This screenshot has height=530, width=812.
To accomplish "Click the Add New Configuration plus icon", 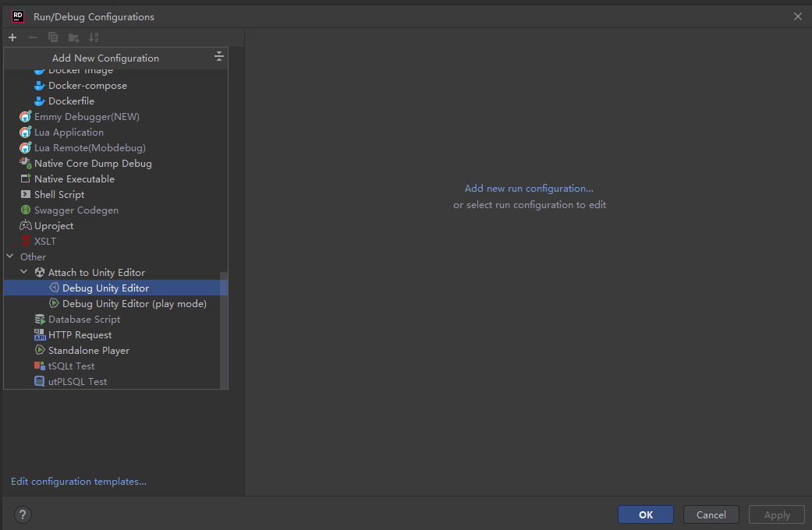I will pos(12,37).
